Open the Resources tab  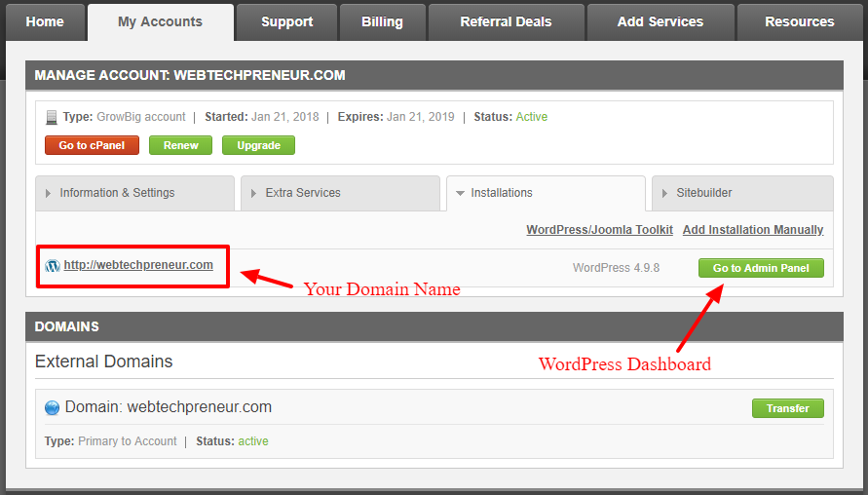(x=800, y=22)
